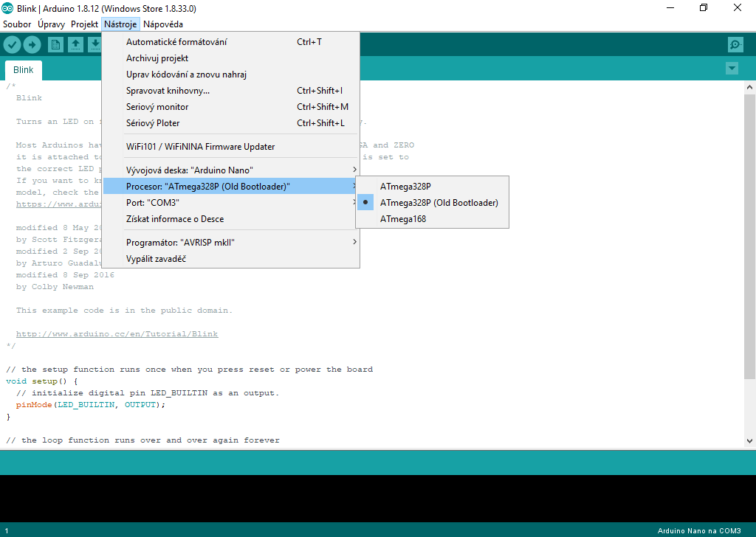Open the Soubor menu
756x537 pixels.
(x=17, y=24)
